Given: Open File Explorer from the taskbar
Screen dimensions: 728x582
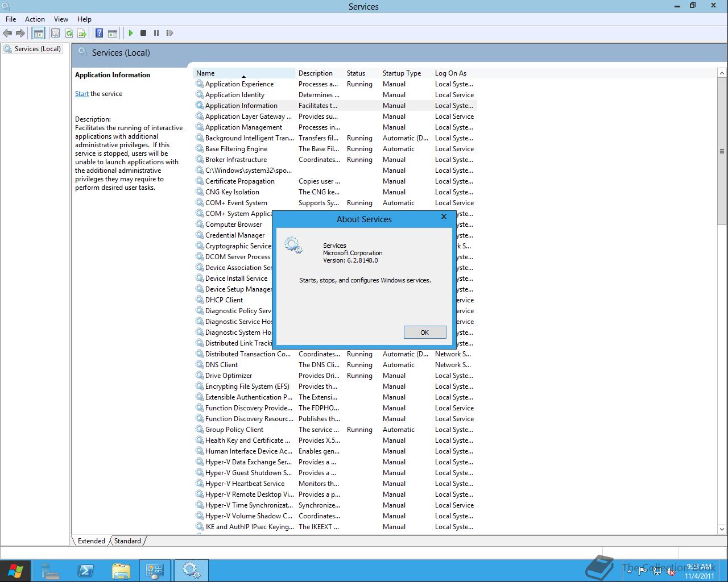Looking at the screenshot, I should (x=121, y=570).
